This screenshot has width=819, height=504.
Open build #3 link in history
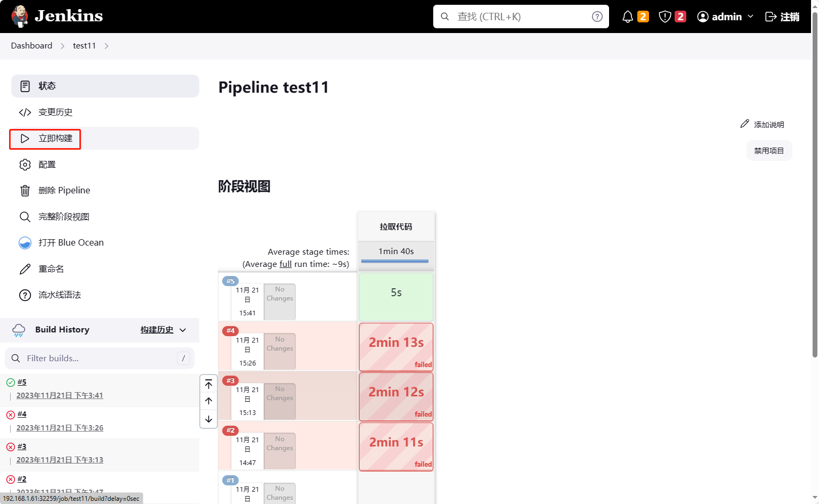[22, 446]
